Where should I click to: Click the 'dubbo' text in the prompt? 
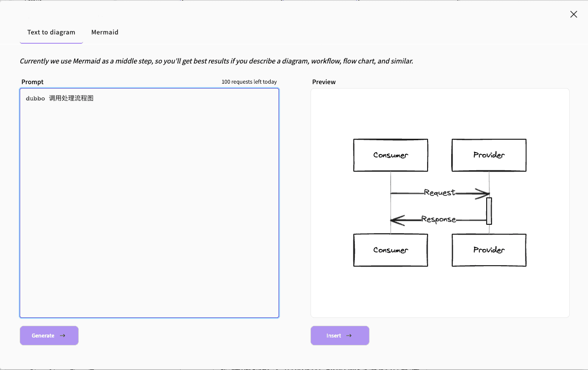tap(35, 98)
